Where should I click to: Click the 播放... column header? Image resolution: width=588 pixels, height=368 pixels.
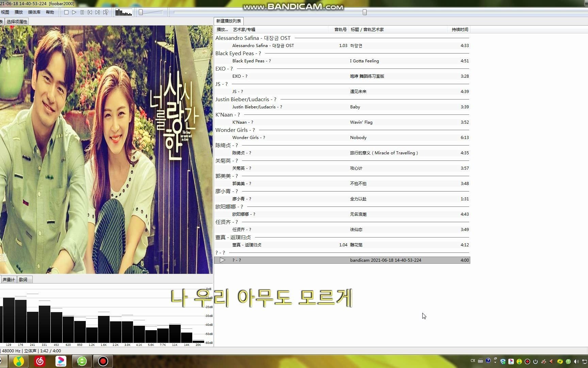click(222, 30)
